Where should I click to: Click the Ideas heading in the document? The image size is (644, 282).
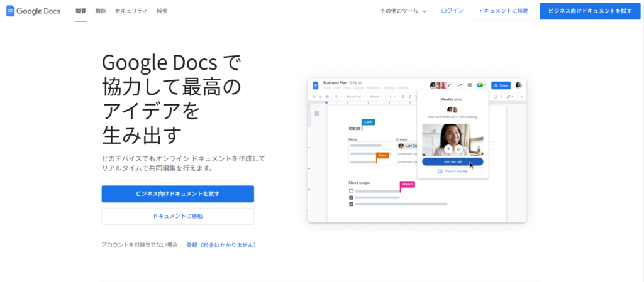[x=355, y=128]
